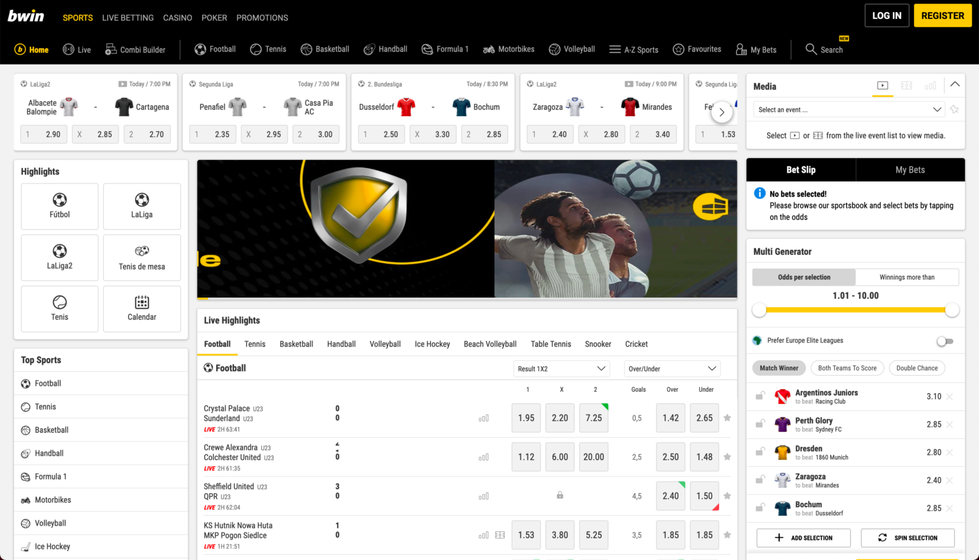
Task: Collapse the Media panel chevron
Action: [x=955, y=85]
